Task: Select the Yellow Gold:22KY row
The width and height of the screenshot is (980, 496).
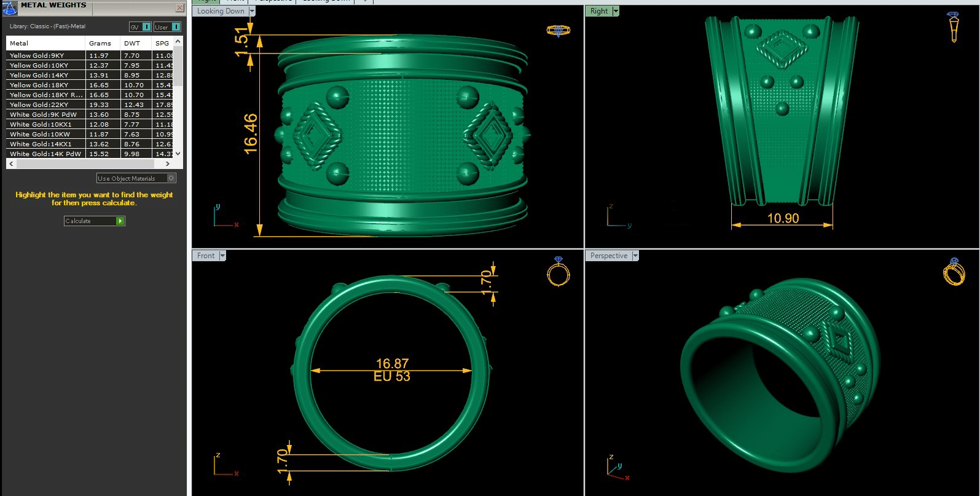Action: pyautogui.click(x=90, y=104)
